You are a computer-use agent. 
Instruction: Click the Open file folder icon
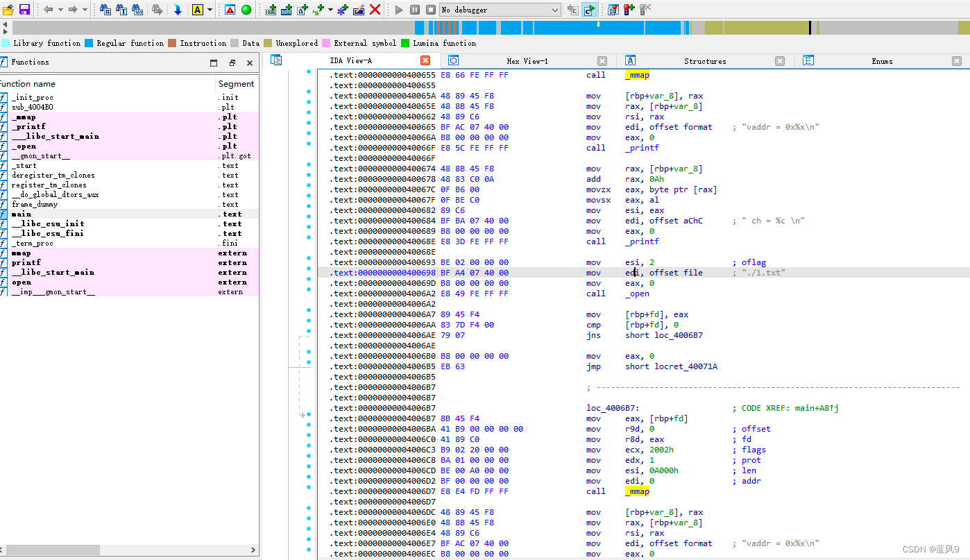coord(8,10)
